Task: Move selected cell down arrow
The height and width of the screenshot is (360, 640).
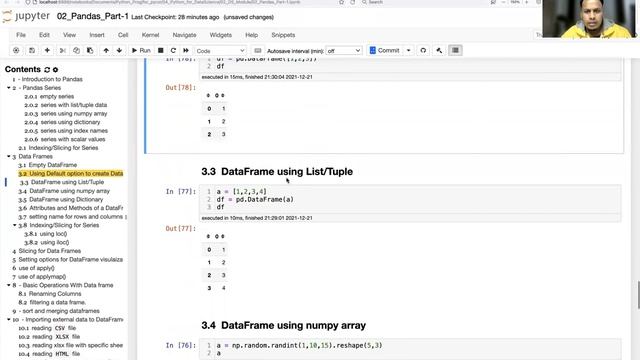Action: coord(119,51)
